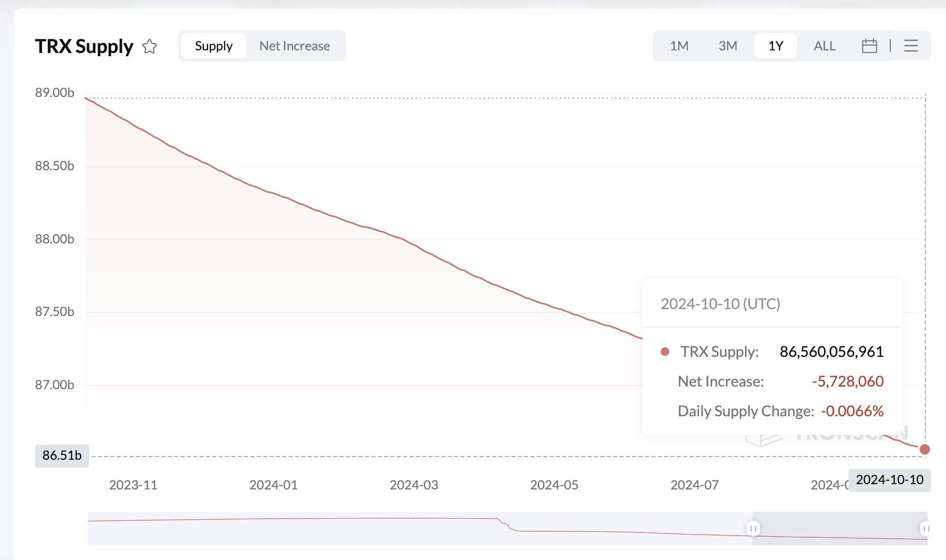Image resolution: width=946 pixels, height=560 pixels.
Task: Keep Supply view selected
Action: tap(213, 46)
